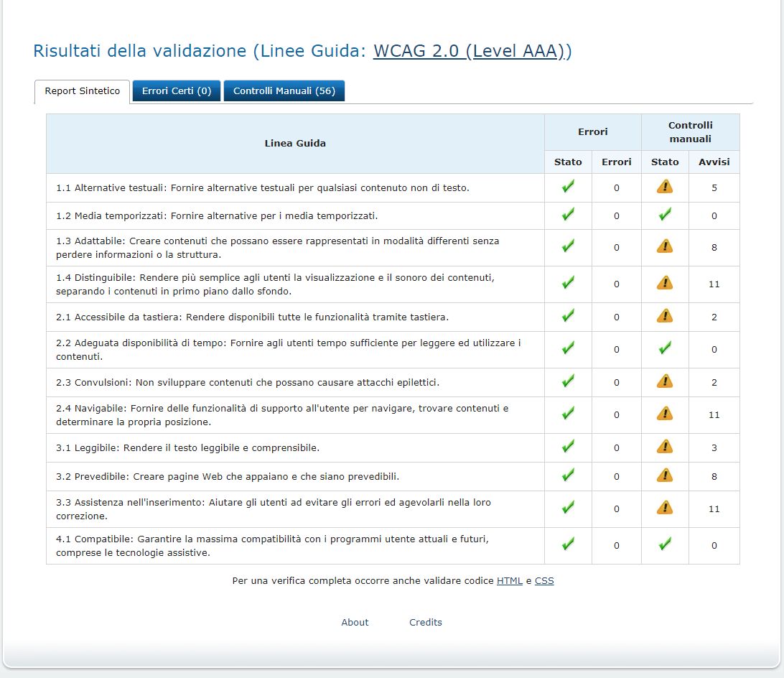The image size is (784, 678).
Task: Select the '1.1 Alternative testuali' guideline text
Action: (x=263, y=187)
